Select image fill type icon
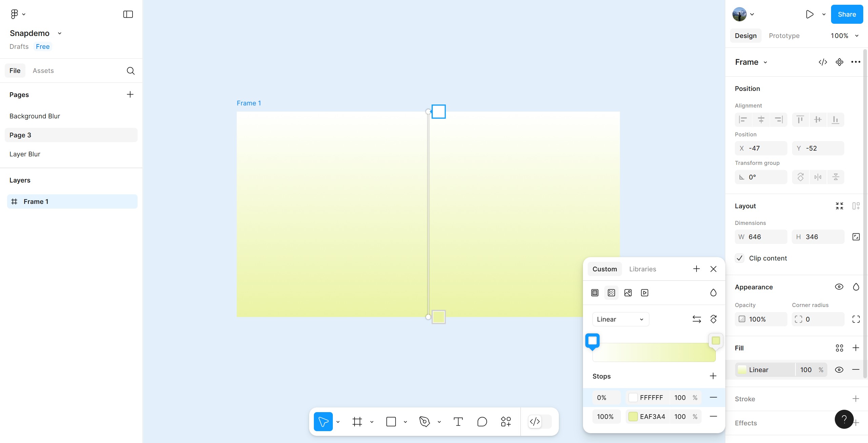This screenshot has height=443, width=868. tap(628, 293)
